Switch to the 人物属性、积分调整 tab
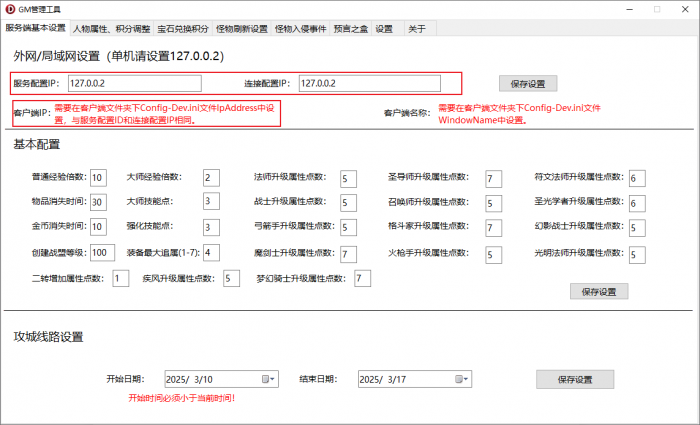The image size is (700, 425). click(x=111, y=29)
